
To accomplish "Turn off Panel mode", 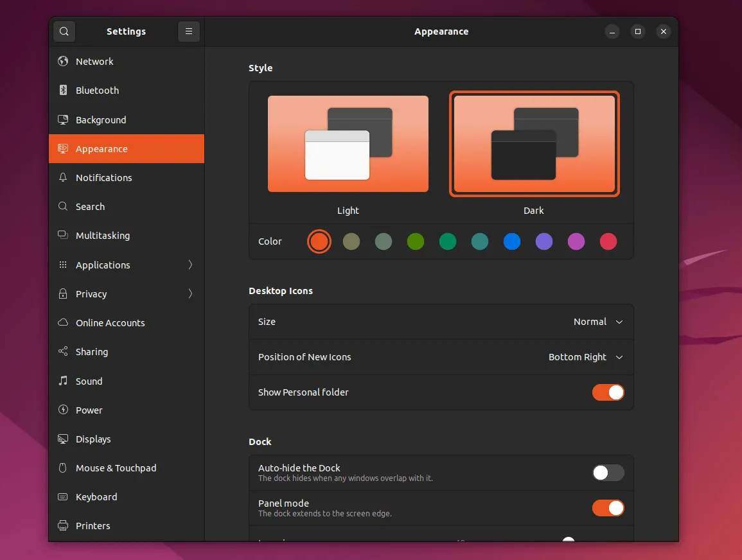I will 608,507.
